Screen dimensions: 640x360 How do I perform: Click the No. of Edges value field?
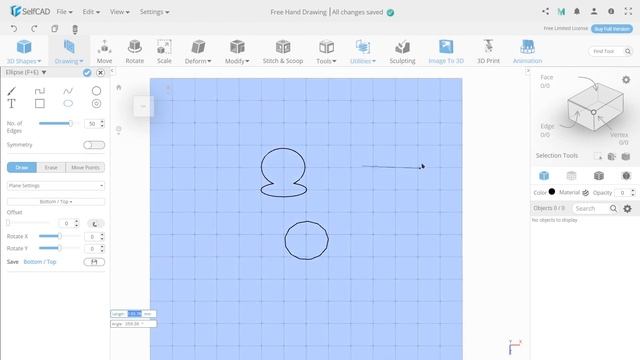92,124
